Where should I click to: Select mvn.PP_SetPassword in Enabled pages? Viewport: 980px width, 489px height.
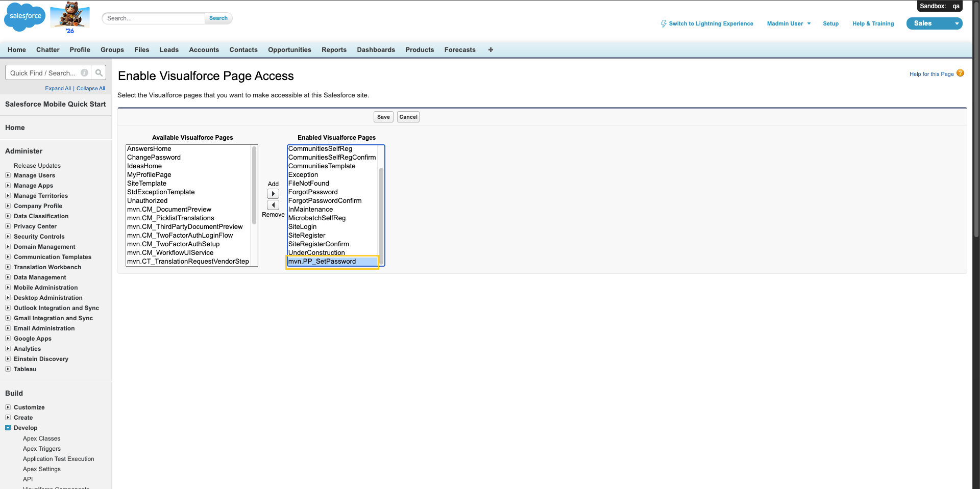332,262
